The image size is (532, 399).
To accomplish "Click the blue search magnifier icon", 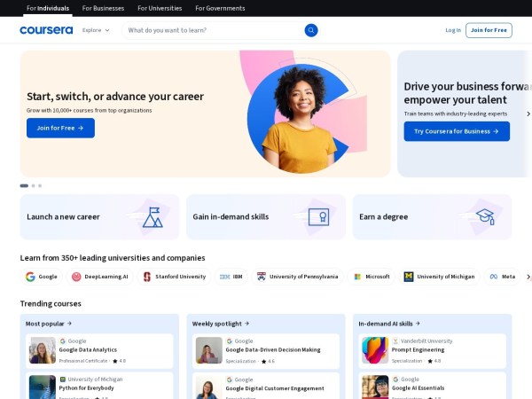I will (310, 30).
